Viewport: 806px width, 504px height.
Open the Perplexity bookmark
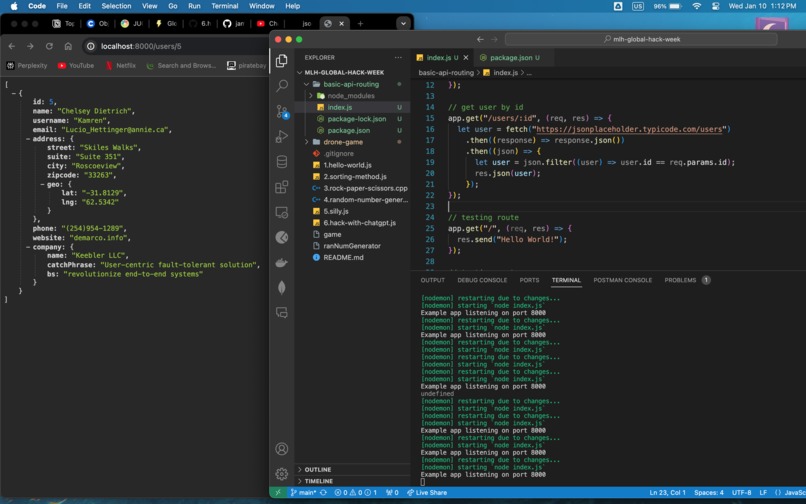[x=27, y=66]
